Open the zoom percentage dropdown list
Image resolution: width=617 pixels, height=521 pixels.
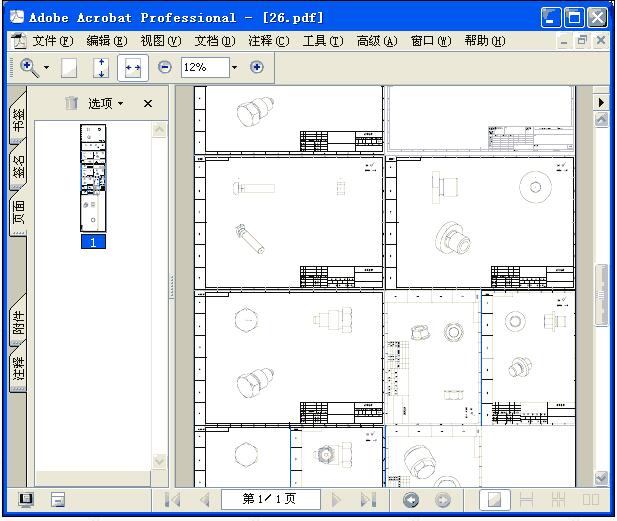pyautogui.click(x=234, y=68)
